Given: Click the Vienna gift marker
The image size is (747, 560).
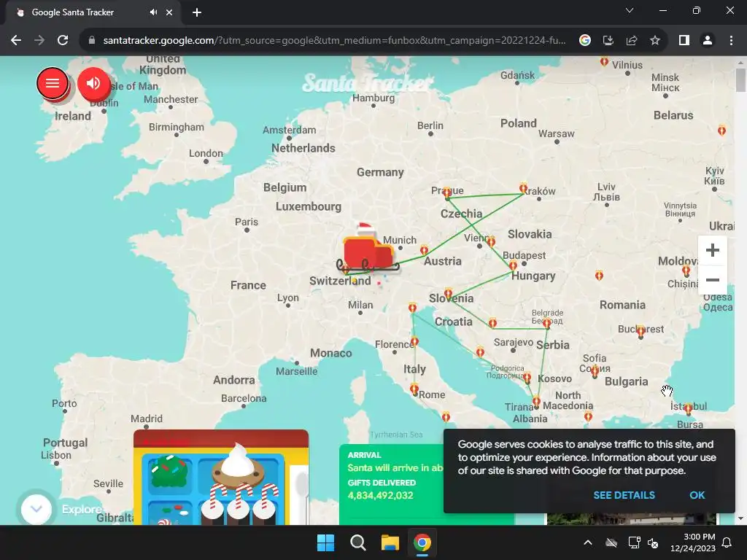Looking at the screenshot, I should pos(491,241).
